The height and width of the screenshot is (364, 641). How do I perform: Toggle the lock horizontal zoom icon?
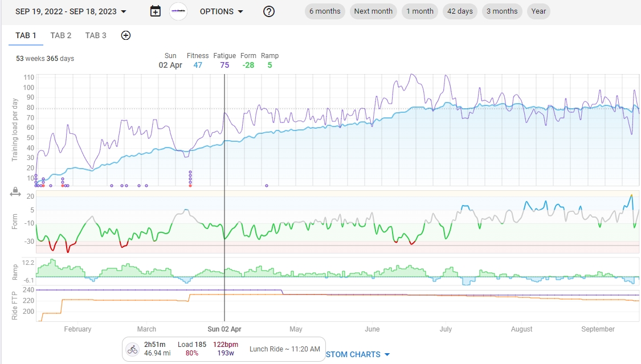coord(15,193)
